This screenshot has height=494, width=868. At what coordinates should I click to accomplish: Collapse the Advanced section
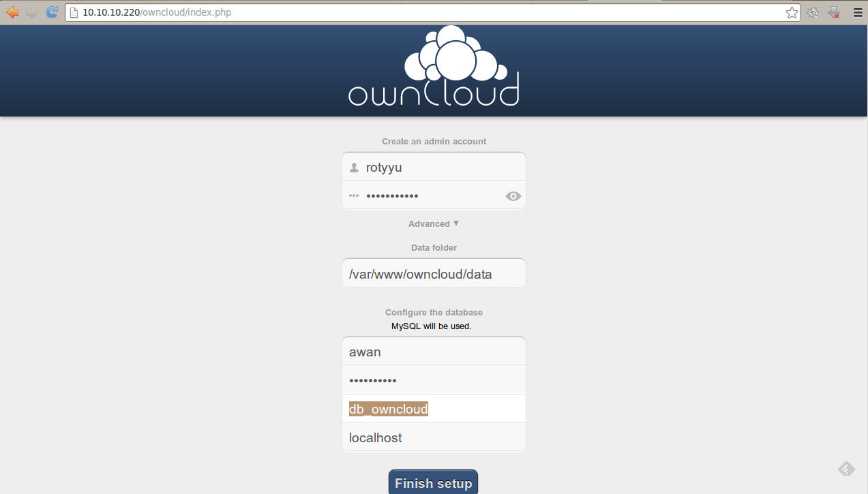coord(434,223)
